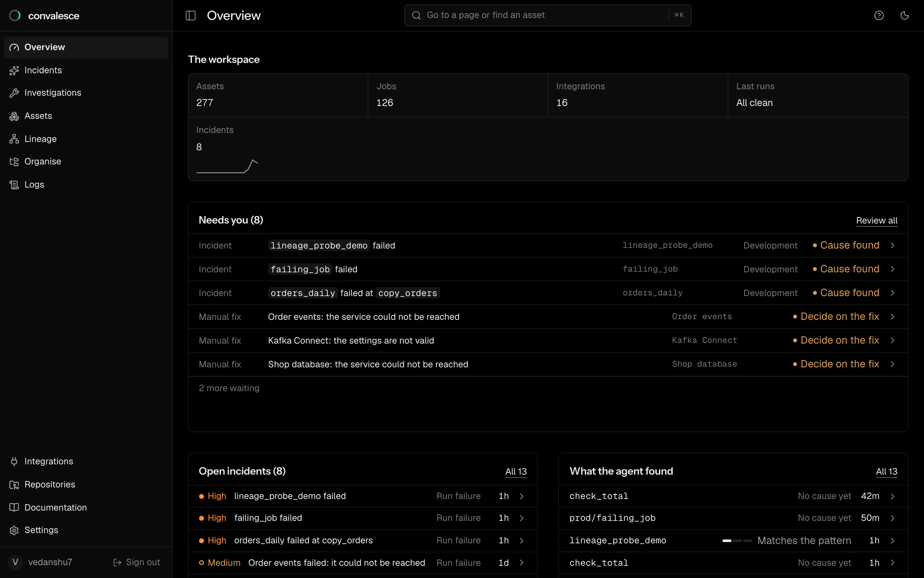Click the Lineage network icon
924x578 pixels.
[14, 139]
